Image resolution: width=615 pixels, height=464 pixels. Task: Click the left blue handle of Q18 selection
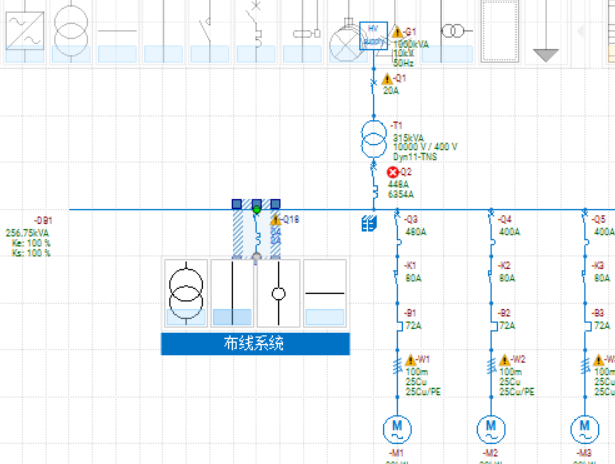[237, 204]
